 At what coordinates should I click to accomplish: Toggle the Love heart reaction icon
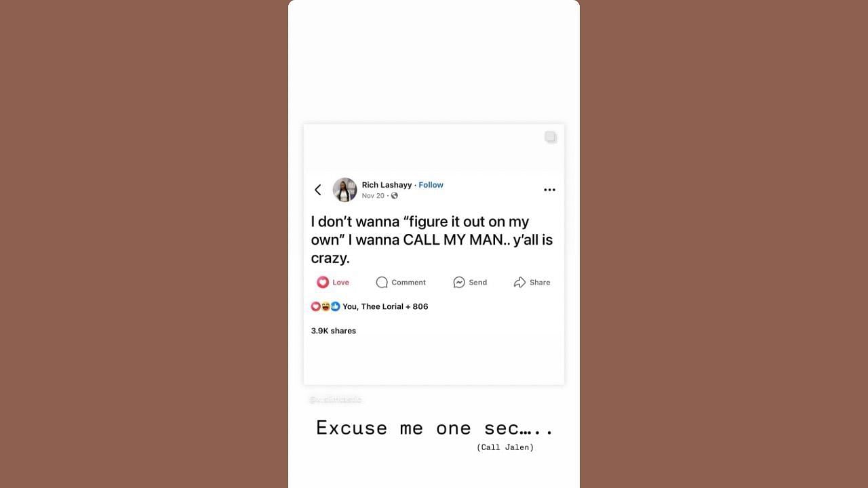pos(323,282)
